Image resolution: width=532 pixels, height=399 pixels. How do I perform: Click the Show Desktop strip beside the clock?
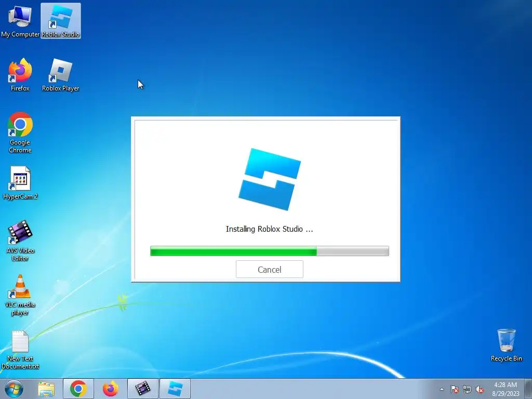(x=528, y=389)
